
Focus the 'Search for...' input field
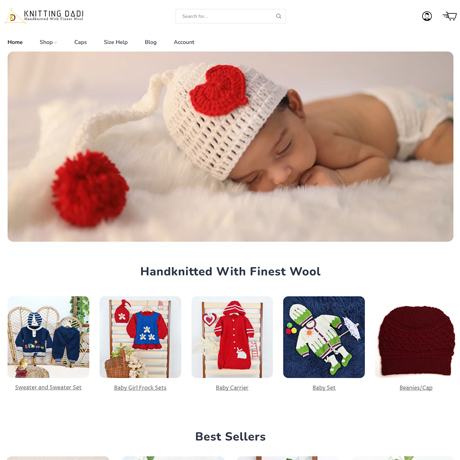(230, 16)
